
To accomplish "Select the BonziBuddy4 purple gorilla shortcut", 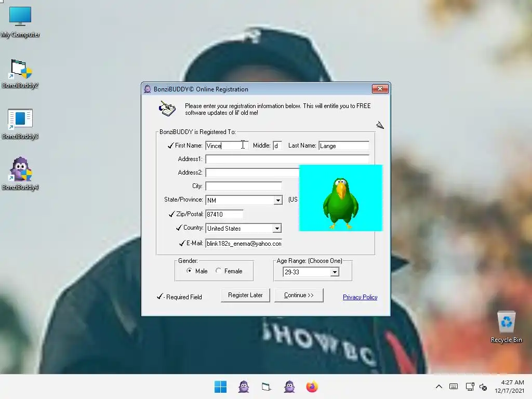I will tap(20, 174).
